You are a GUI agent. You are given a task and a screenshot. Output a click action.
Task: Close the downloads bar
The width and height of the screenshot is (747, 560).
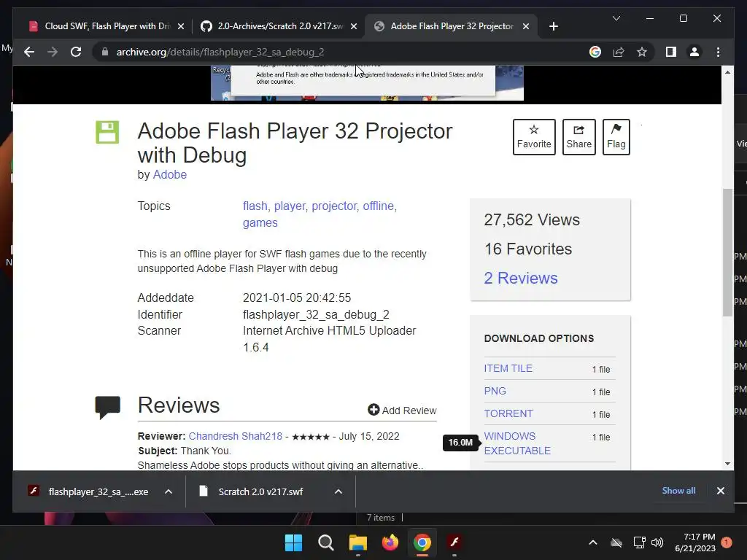pyautogui.click(x=720, y=491)
